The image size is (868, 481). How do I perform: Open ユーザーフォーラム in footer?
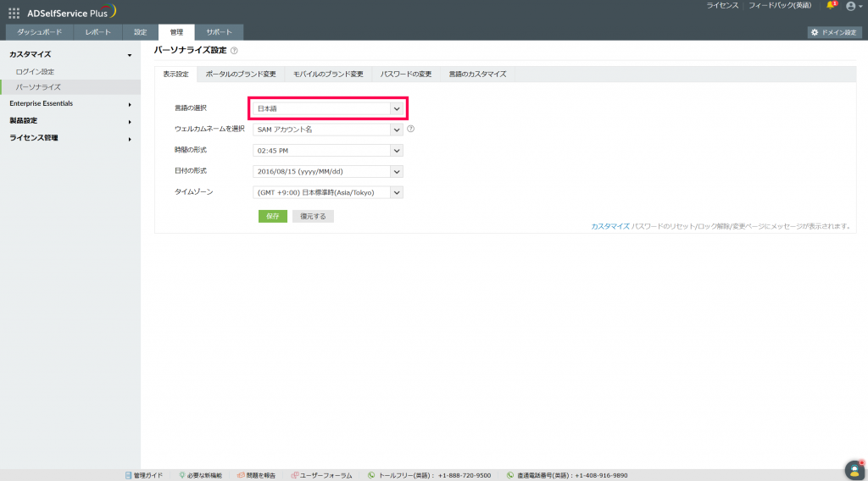[x=321, y=475]
